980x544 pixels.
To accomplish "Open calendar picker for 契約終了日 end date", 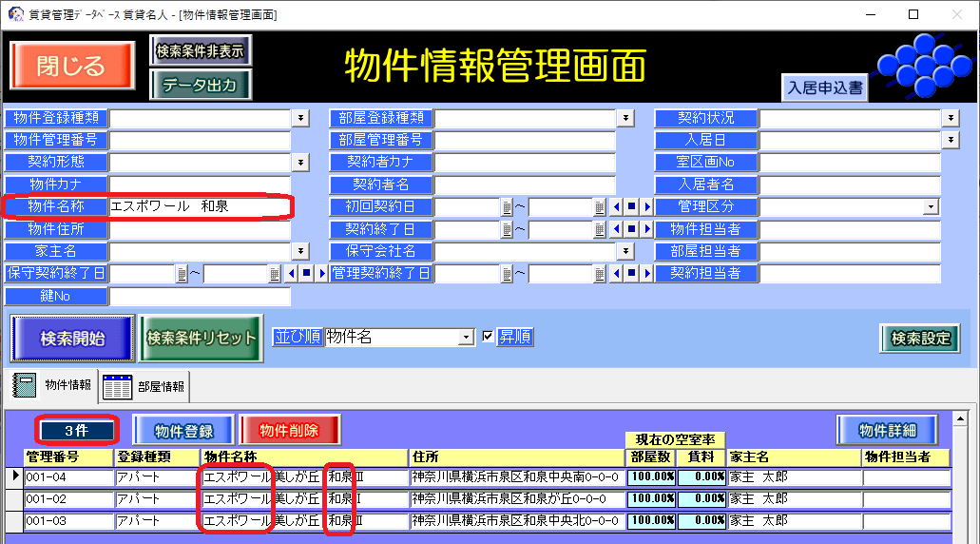I will click(599, 229).
